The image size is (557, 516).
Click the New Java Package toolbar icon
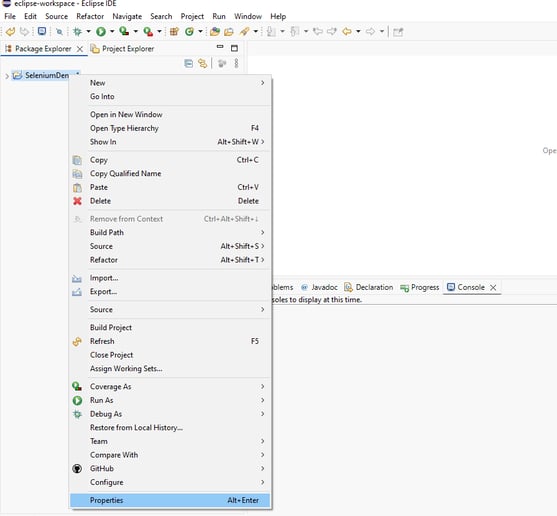point(174,32)
